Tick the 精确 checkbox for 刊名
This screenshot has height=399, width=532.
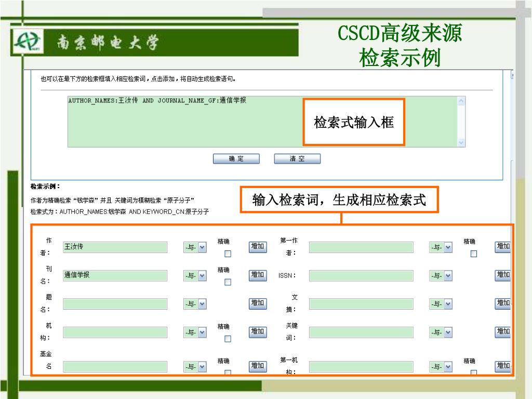228,282
